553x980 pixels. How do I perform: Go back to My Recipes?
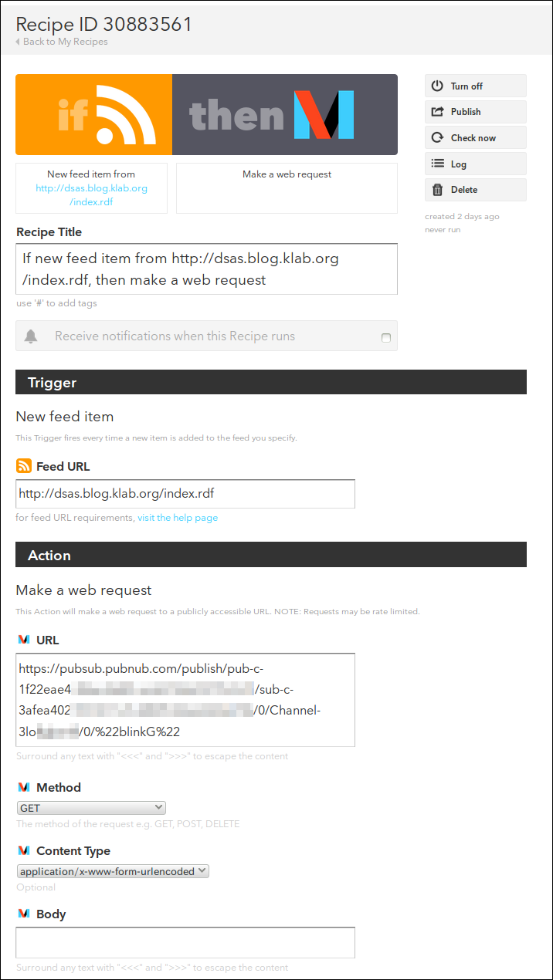pyautogui.click(x=65, y=42)
